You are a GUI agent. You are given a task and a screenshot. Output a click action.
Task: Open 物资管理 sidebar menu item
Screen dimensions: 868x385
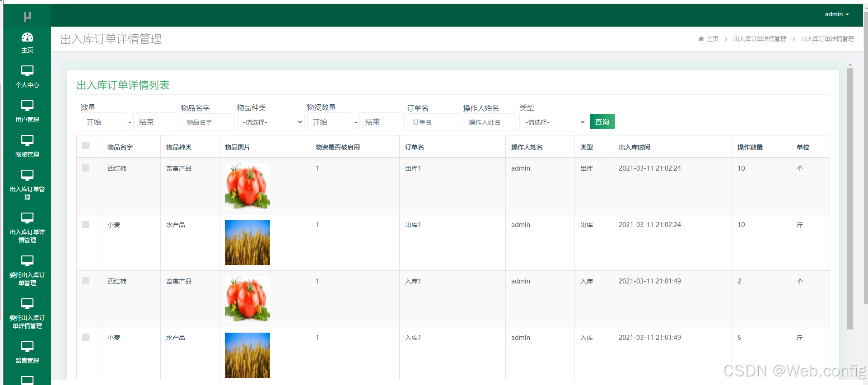click(27, 147)
